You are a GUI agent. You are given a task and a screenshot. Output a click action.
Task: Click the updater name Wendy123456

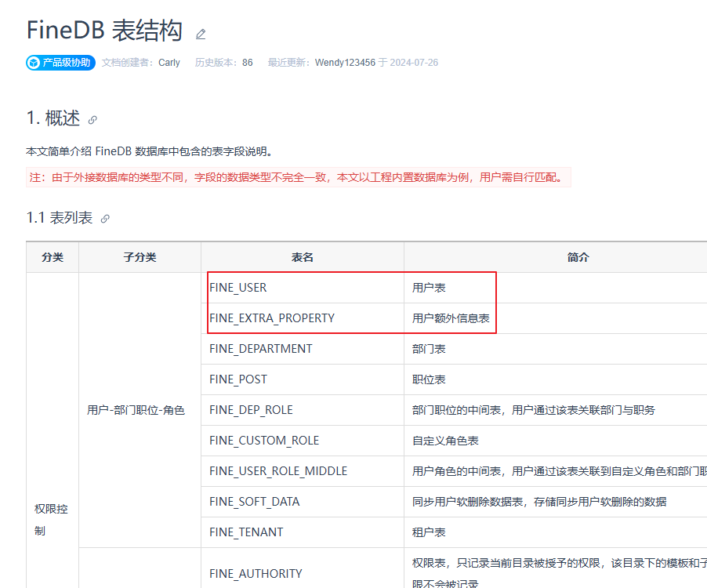tap(345, 63)
